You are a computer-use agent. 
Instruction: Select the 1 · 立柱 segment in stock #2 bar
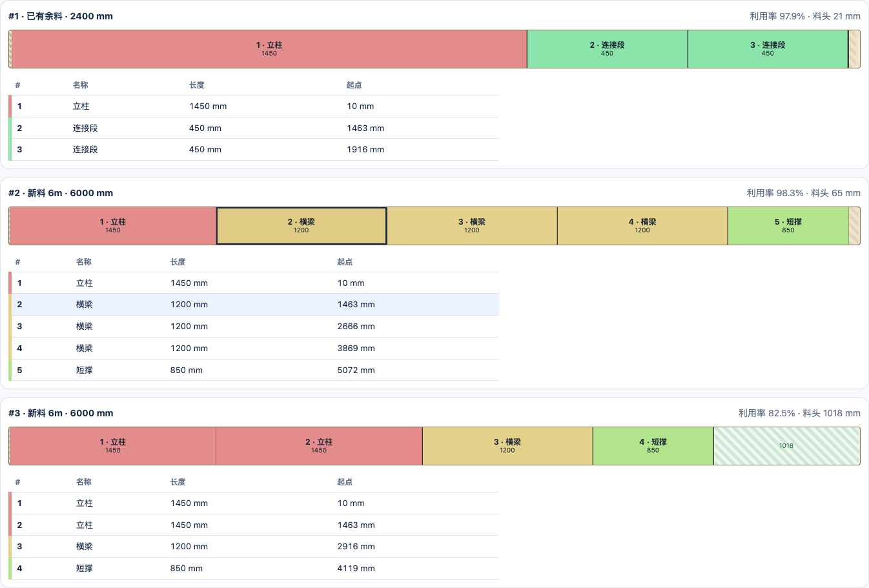(x=113, y=226)
